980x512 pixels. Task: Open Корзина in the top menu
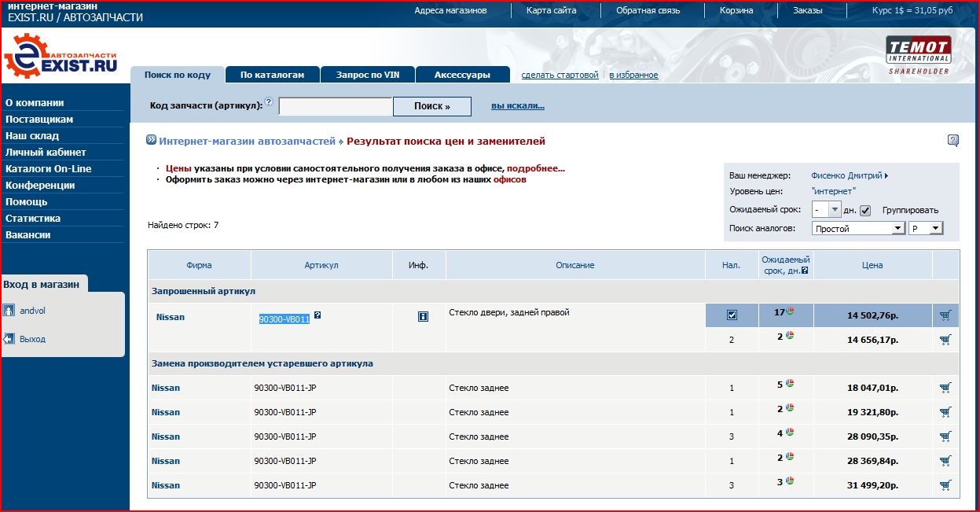(736, 10)
